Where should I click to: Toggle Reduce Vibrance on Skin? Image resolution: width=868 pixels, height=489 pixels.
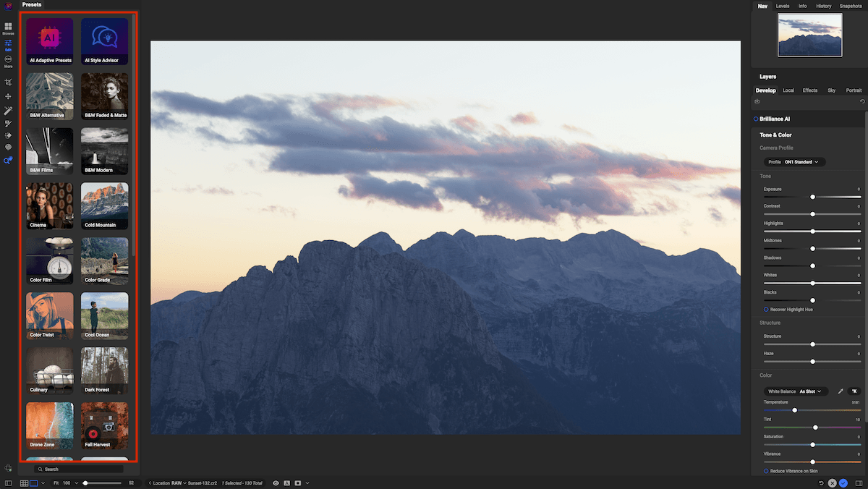[766, 470]
